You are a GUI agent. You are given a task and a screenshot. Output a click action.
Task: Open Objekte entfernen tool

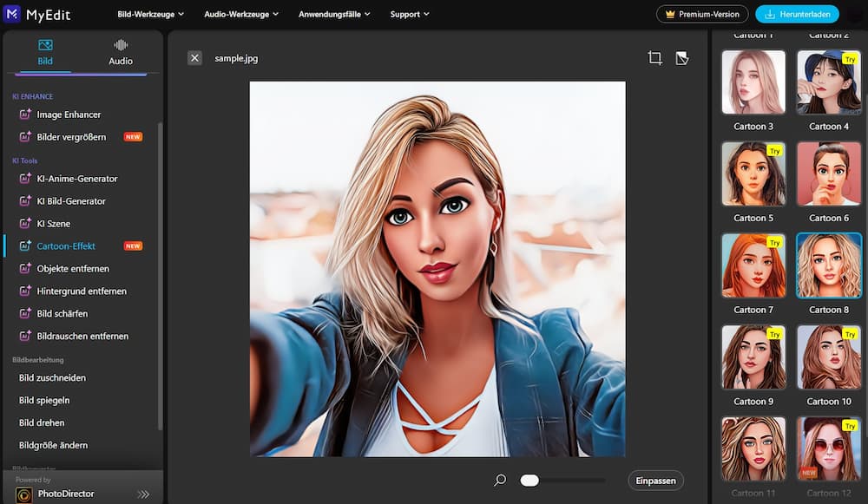pyautogui.click(x=73, y=268)
